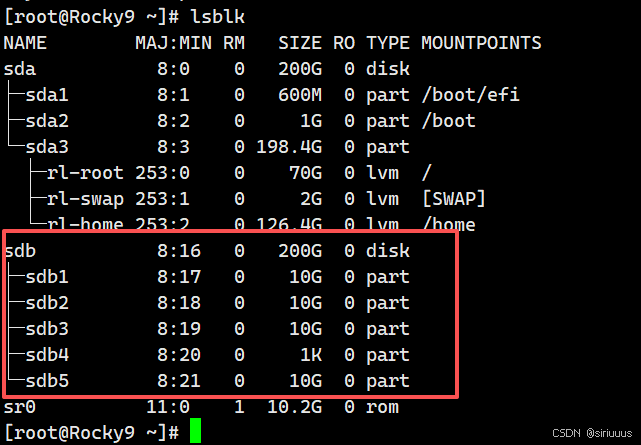Select the sdb2 partition name
The image size is (641, 445).
click(47, 303)
